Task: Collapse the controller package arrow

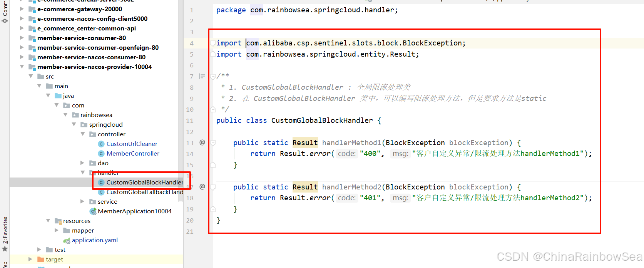Action: coord(83,134)
